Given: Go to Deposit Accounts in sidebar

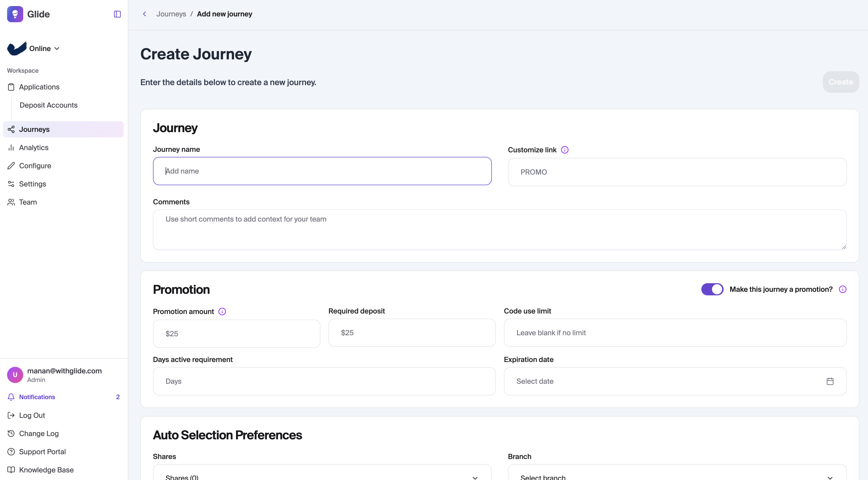Looking at the screenshot, I should pyautogui.click(x=48, y=105).
